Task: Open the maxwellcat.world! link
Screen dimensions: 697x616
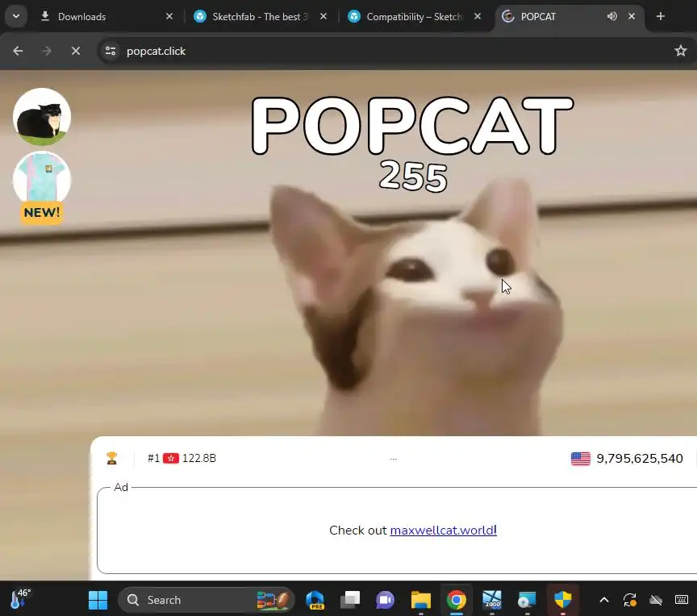Action: (x=443, y=531)
